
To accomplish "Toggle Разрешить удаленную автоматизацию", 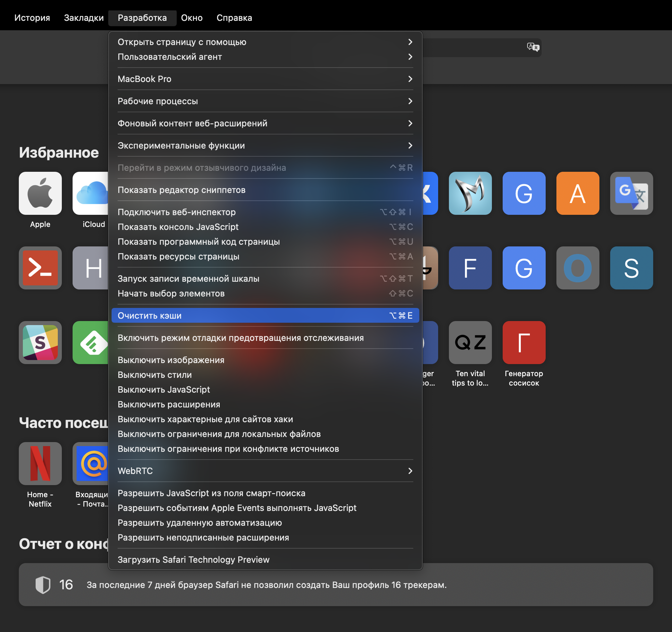I will tap(265, 523).
